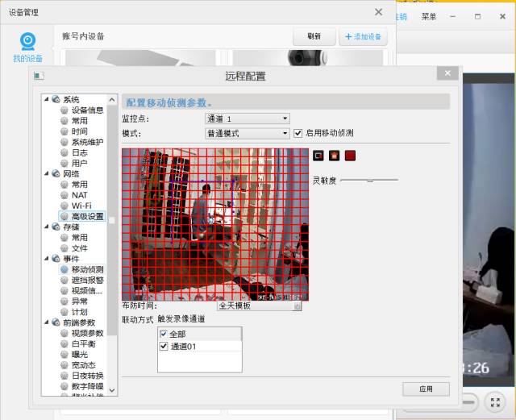Toggle 启用移动侦测 checkbox

(298, 133)
